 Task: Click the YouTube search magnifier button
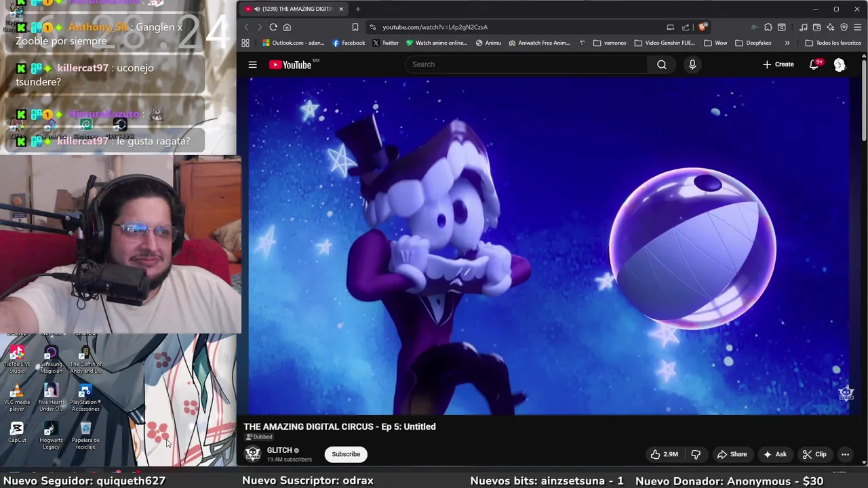pyautogui.click(x=662, y=64)
